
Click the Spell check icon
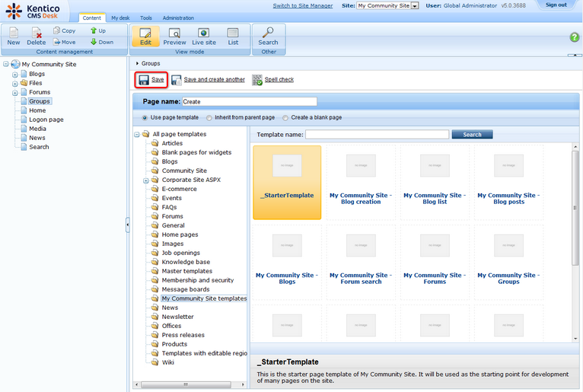(x=257, y=80)
